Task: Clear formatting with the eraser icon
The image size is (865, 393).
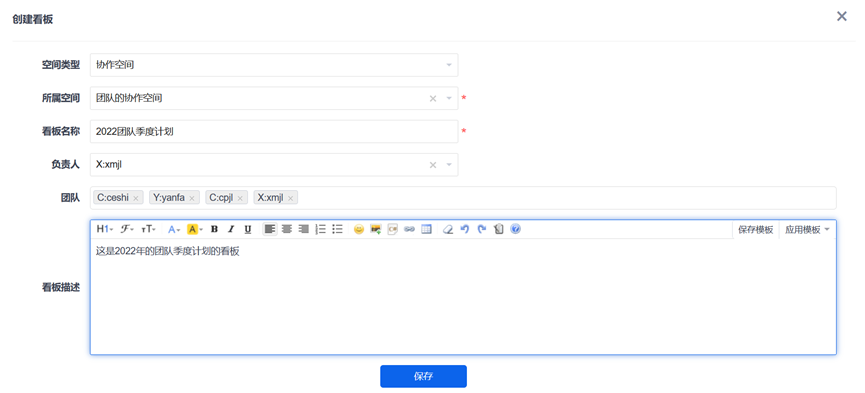Action: tap(448, 229)
